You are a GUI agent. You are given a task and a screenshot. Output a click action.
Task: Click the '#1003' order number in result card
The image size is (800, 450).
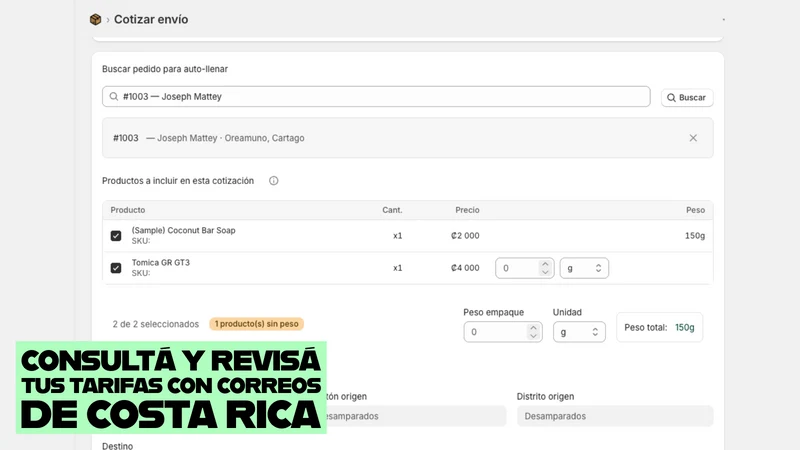pos(126,138)
